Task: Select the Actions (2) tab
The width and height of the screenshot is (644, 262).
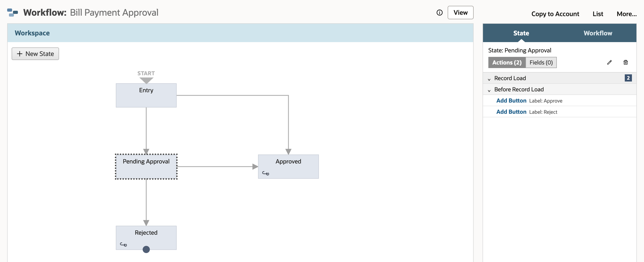Action: 507,62
